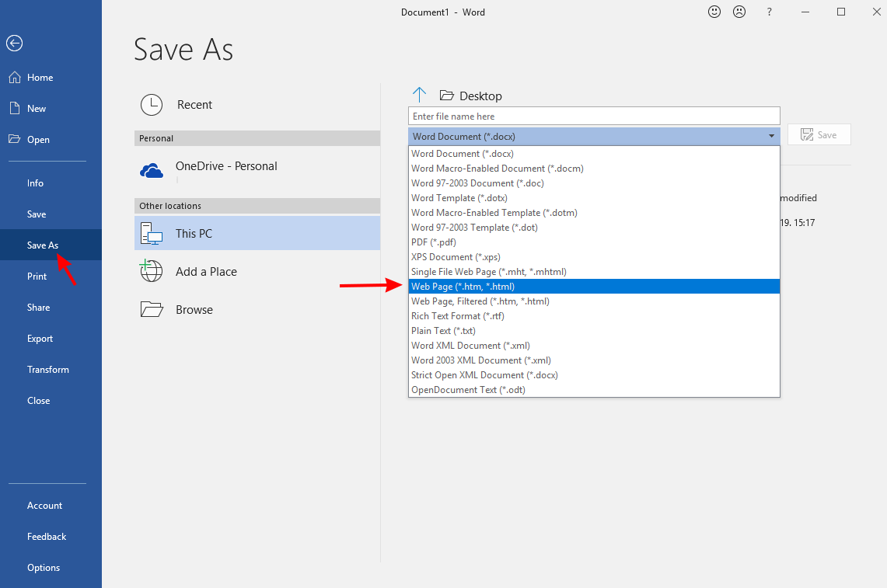Image resolution: width=887 pixels, height=588 pixels.
Task: Collapse the file type dropdown arrow
Action: 771,136
